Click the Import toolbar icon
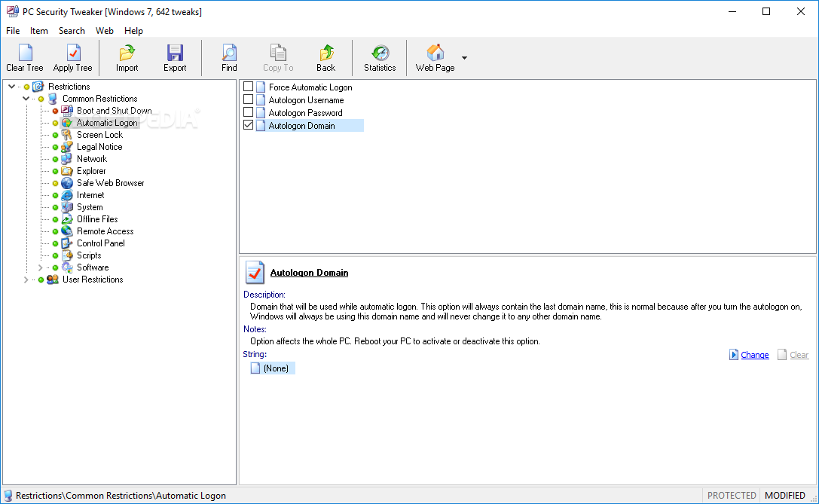Screen dimensions: 819x504 (127, 53)
